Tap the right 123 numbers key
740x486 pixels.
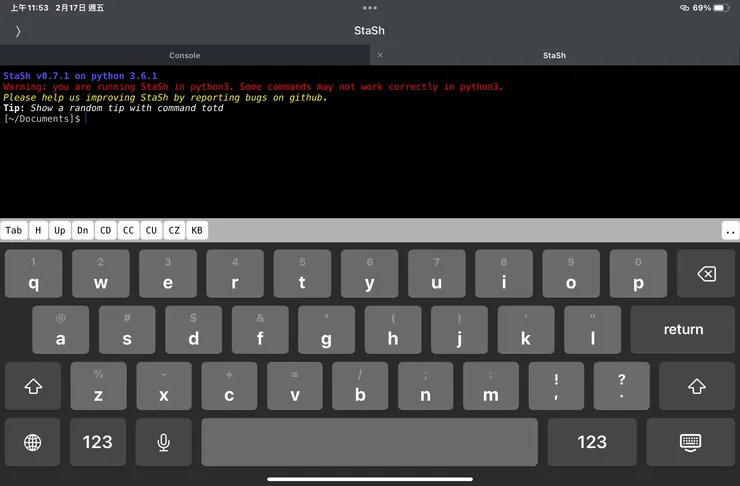pos(592,442)
